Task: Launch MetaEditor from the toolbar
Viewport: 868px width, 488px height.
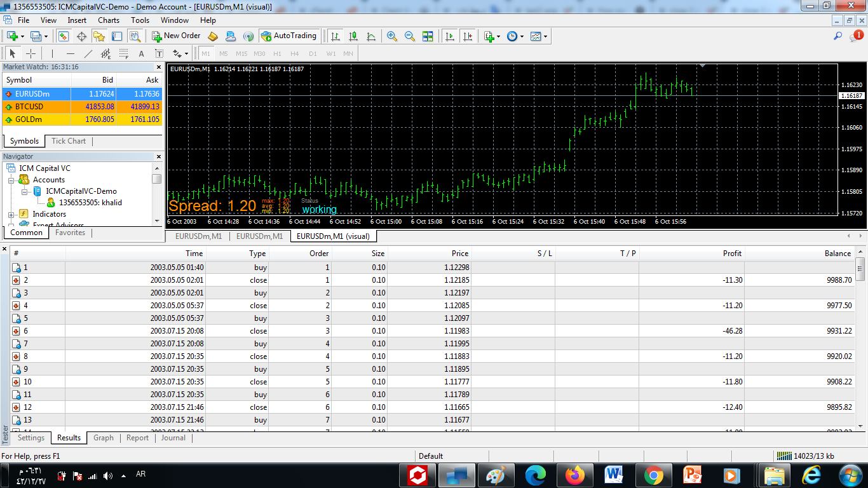Action: [213, 36]
